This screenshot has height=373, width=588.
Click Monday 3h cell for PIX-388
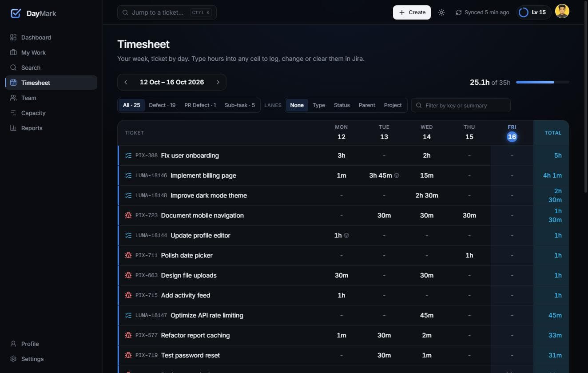click(342, 155)
